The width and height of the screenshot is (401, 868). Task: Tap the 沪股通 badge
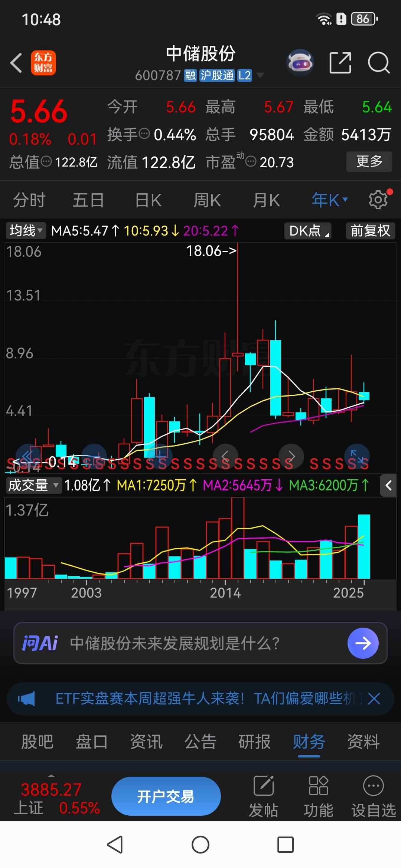(217, 76)
